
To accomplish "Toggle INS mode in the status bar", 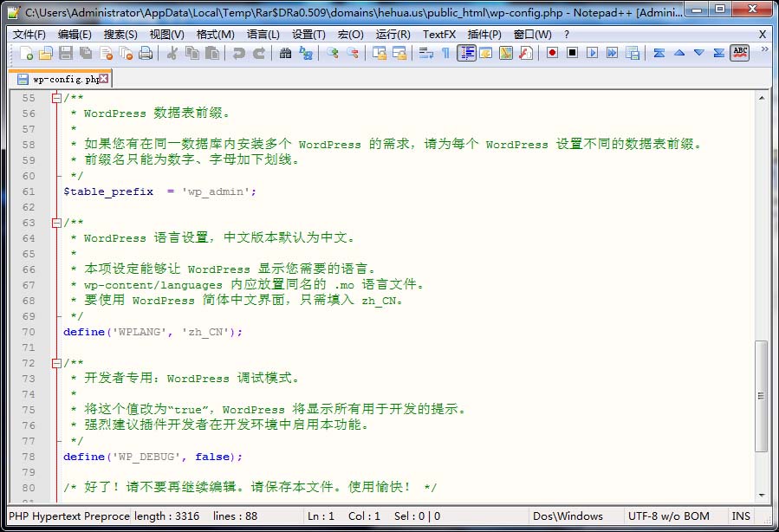I will click(x=741, y=516).
